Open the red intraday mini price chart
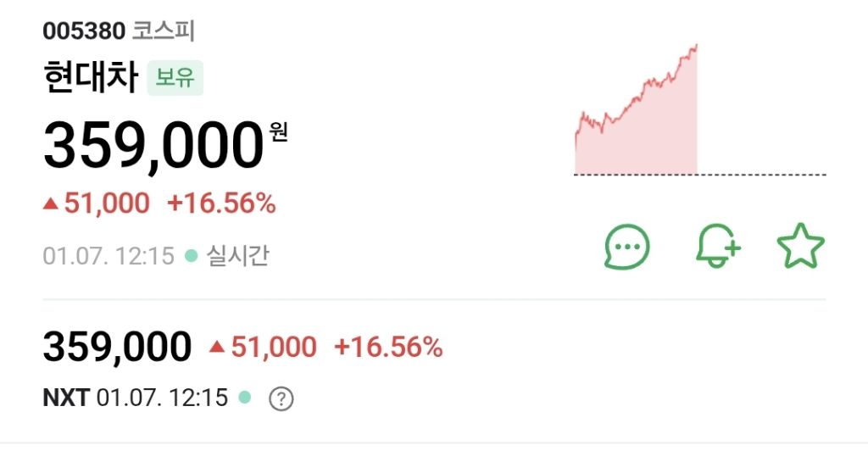The height and width of the screenshot is (451, 868). tap(636, 109)
